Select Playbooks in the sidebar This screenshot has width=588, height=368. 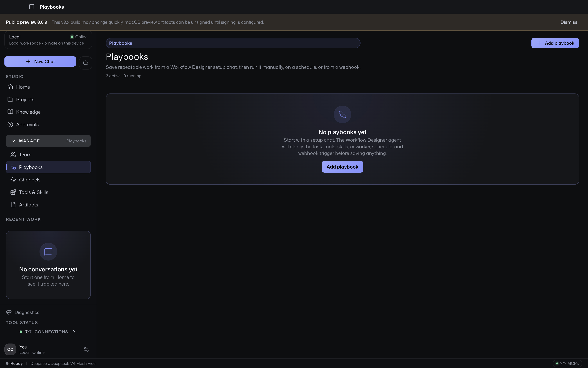coord(48,167)
